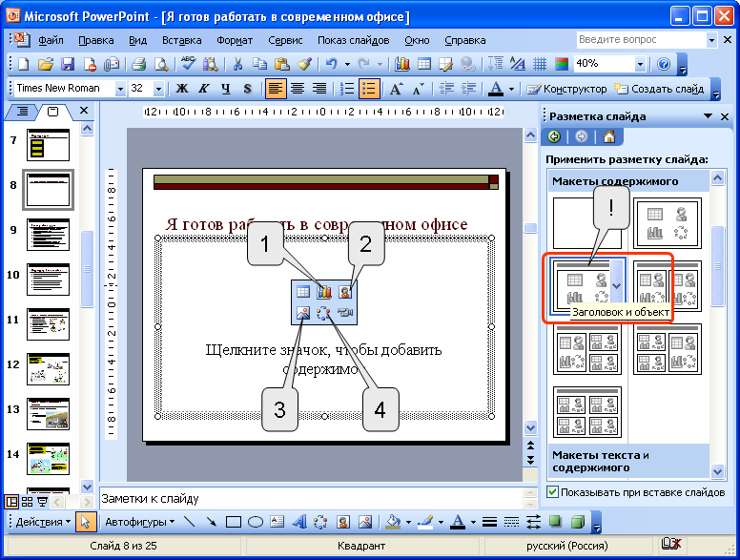Open the zoom 40% dropdown

click(x=640, y=64)
